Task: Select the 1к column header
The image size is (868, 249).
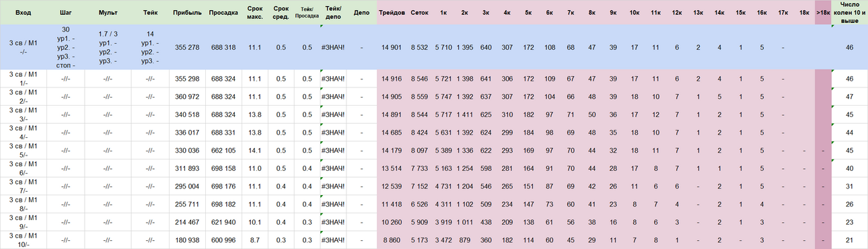Action: click(x=443, y=13)
